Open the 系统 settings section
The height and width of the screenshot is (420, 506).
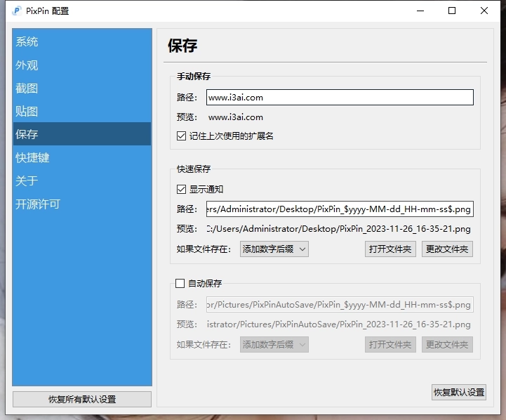tap(81, 41)
